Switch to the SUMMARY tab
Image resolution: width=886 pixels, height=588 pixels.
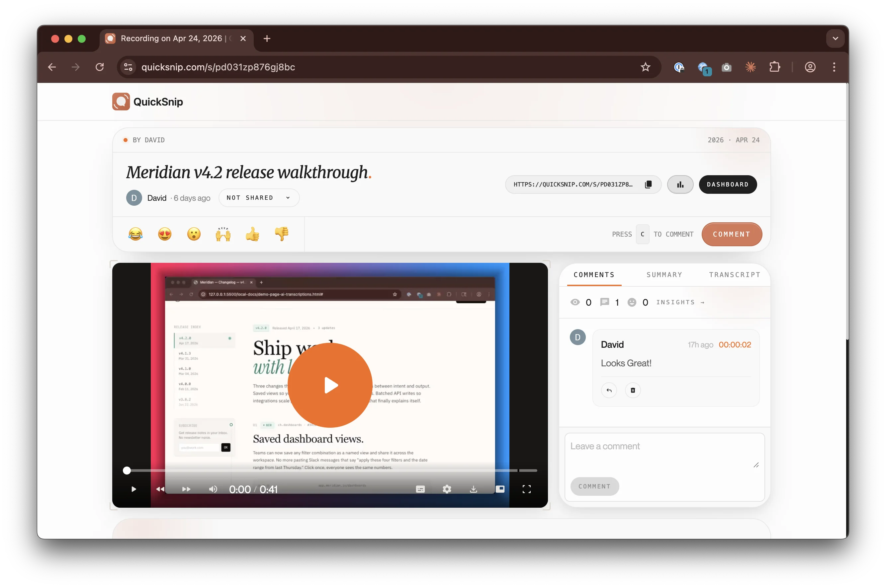point(664,275)
